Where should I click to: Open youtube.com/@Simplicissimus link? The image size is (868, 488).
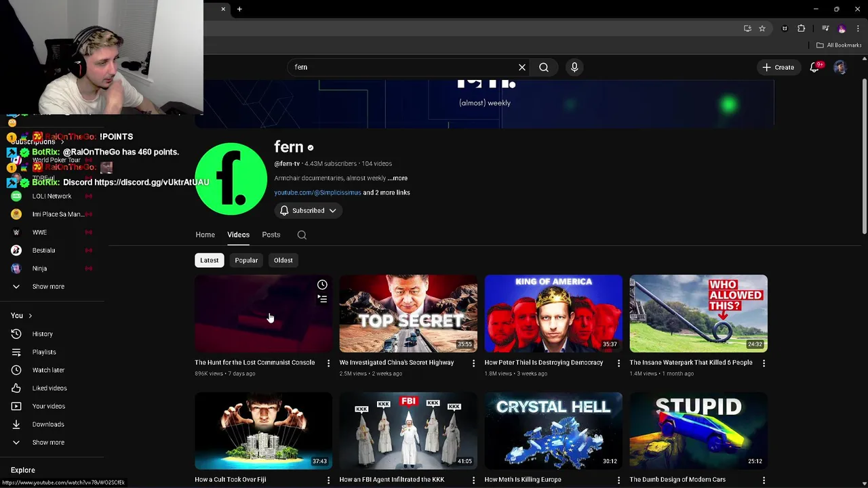pos(317,192)
